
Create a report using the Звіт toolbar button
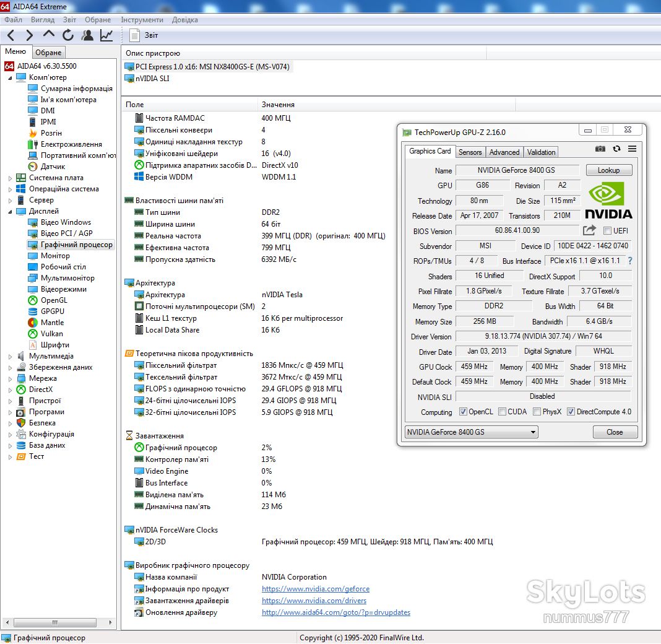click(144, 35)
